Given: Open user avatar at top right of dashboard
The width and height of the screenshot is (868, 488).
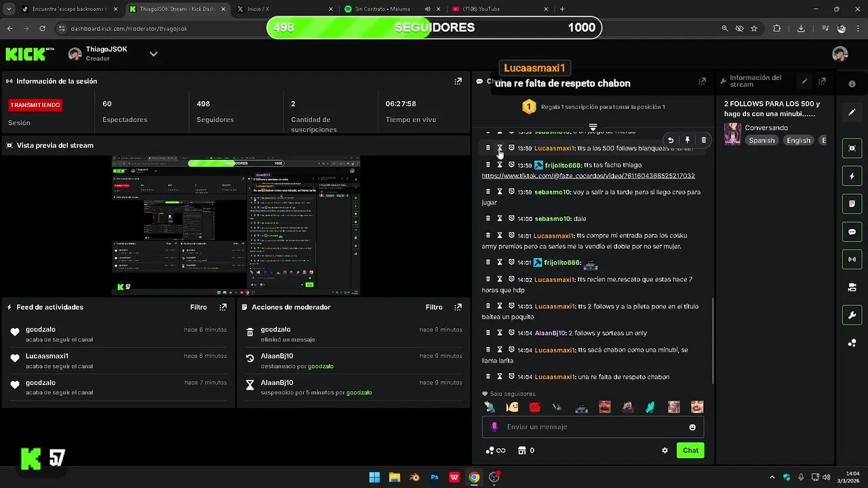Looking at the screenshot, I should [840, 54].
